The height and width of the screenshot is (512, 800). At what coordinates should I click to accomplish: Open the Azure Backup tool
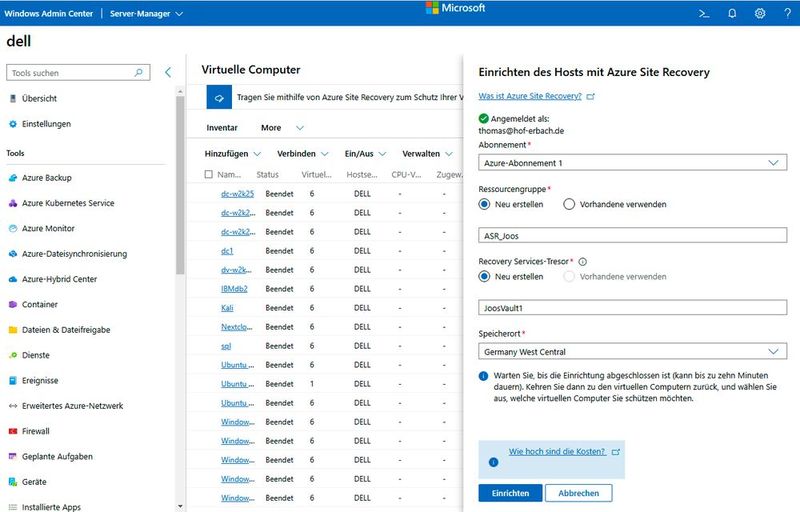coord(46,178)
